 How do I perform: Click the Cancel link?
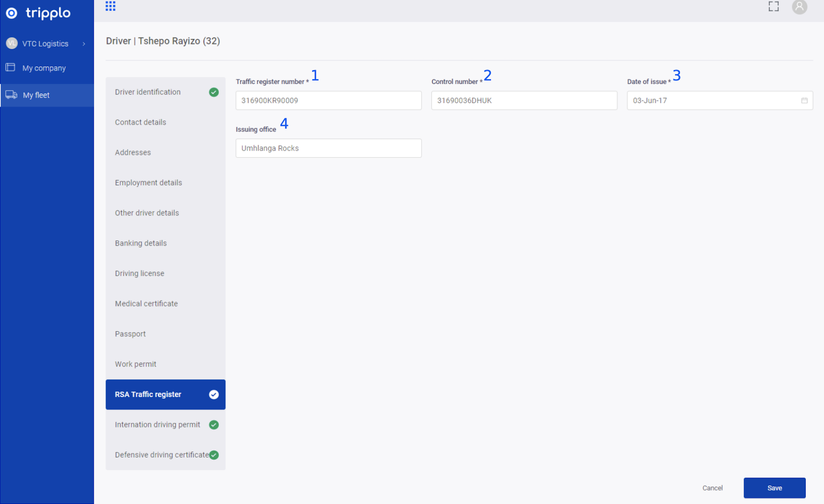(x=712, y=488)
